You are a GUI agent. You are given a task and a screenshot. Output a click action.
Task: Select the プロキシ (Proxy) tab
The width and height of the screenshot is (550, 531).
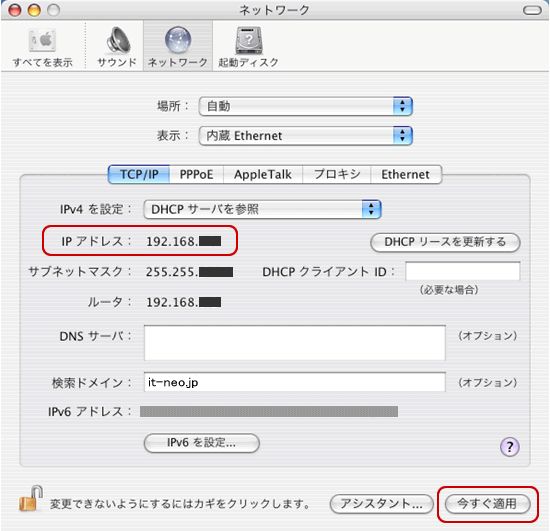coord(337,174)
